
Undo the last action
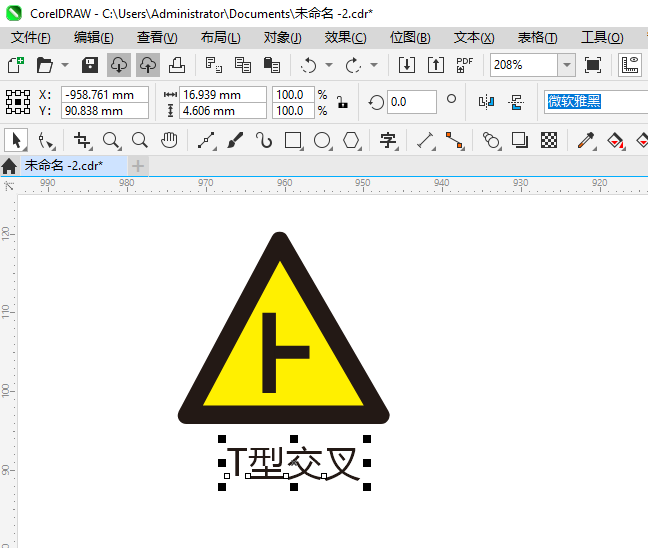(x=309, y=65)
